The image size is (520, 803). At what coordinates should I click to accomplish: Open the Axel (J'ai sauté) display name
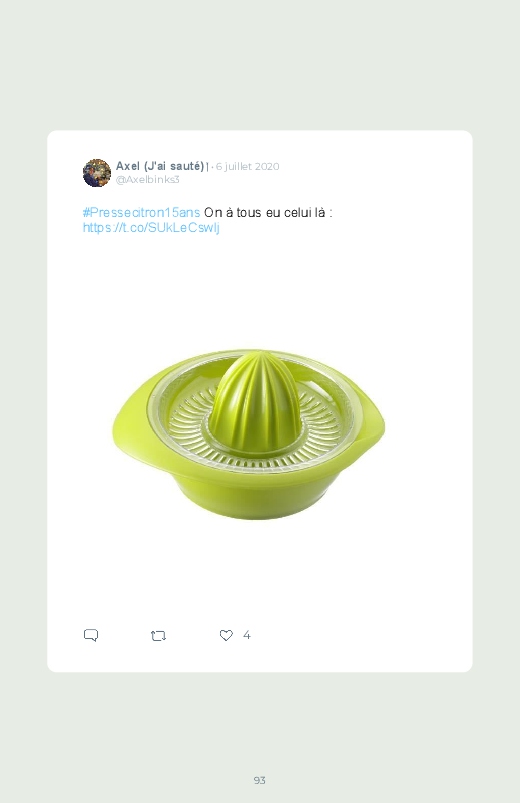[x=160, y=166]
